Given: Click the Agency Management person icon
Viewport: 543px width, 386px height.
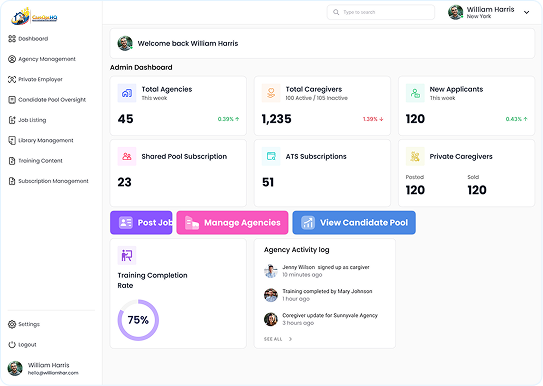Looking at the screenshot, I should 12,59.
